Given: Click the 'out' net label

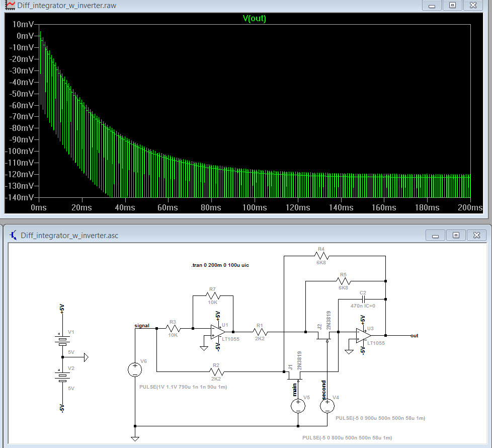Looking at the screenshot, I should [x=414, y=336].
